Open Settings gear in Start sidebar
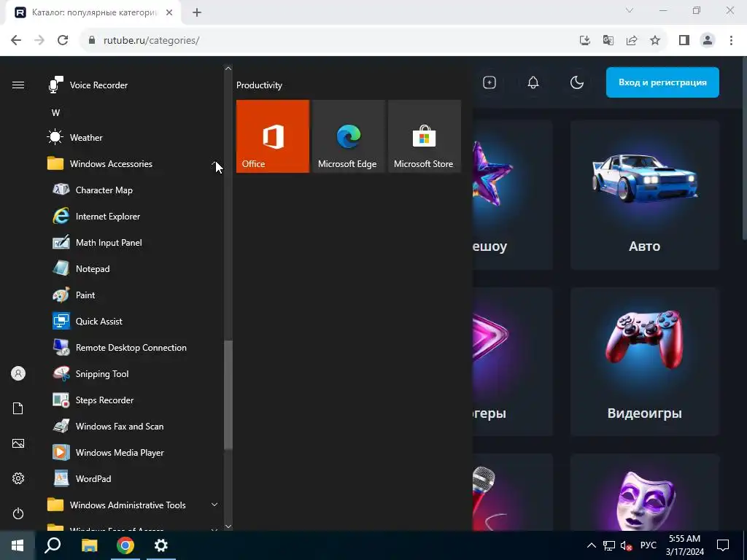This screenshot has width=747, height=560. point(18,478)
